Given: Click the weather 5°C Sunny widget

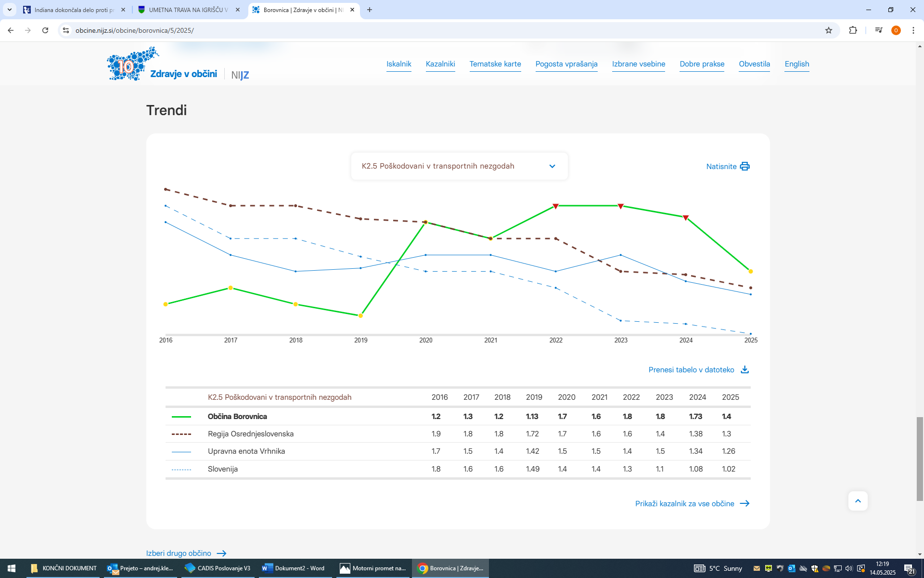Looking at the screenshot, I should coord(719,568).
